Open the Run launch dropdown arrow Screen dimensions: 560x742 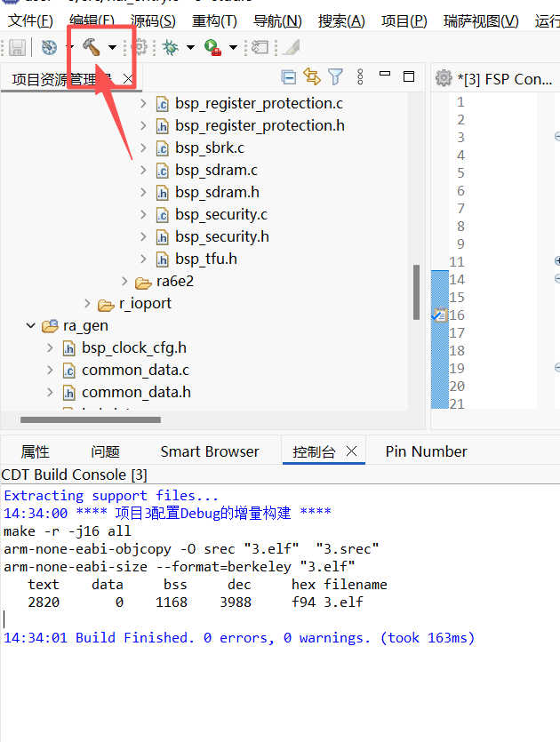(x=233, y=47)
